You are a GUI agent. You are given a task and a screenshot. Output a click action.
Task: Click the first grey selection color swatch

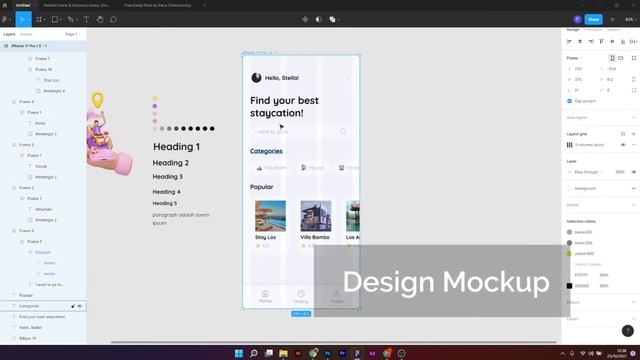569,232
